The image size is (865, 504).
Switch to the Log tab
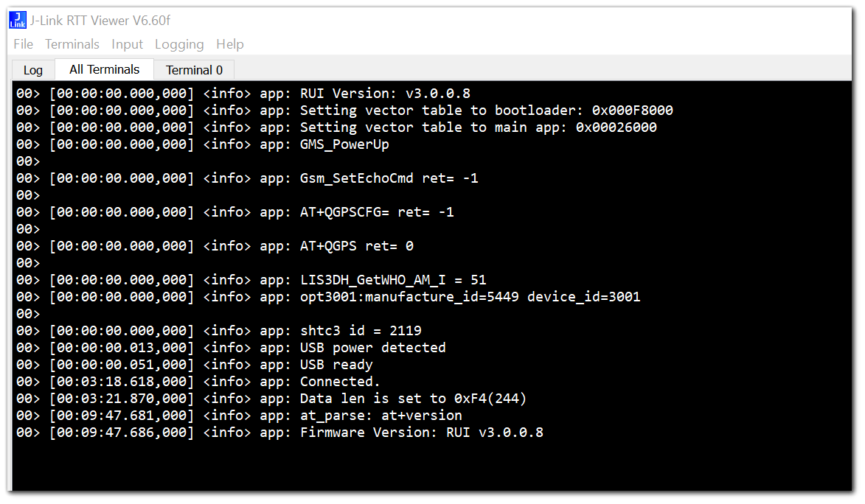(x=33, y=70)
